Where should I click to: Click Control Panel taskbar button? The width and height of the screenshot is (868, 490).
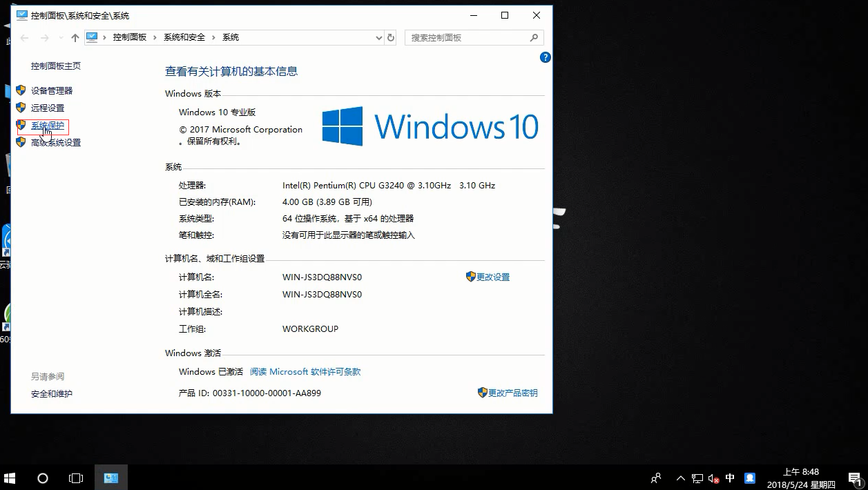110,478
